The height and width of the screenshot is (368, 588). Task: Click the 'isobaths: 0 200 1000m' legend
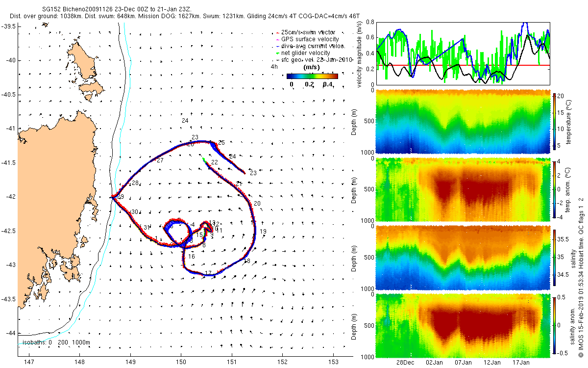click(x=56, y=342)
